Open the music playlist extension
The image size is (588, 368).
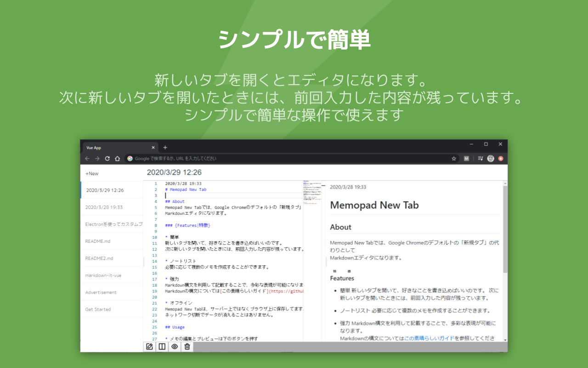coord(480,158)
